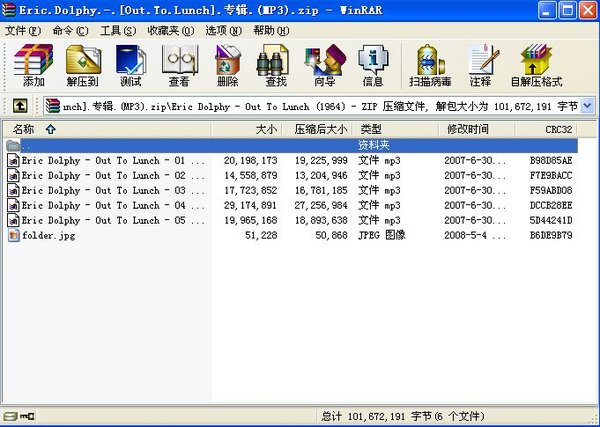The image size is (600, 427).
Task: Open the 工具(S) menu
Action: click(118, 31)
